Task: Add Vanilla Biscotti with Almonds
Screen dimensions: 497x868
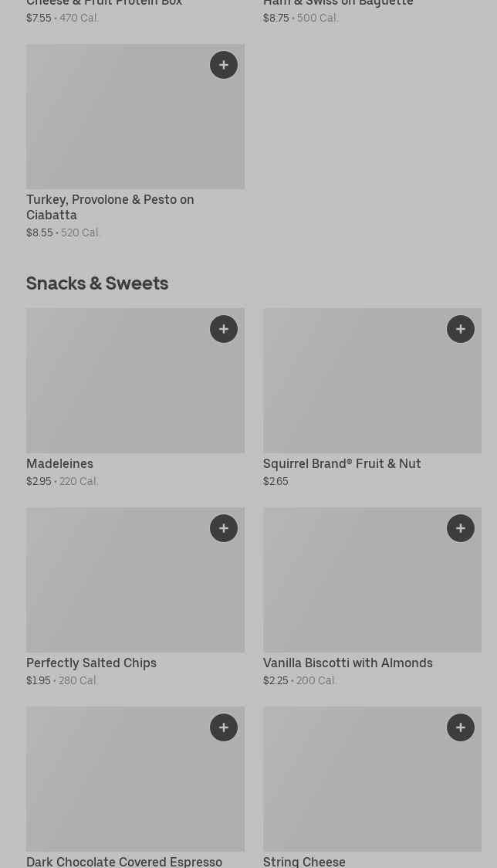Action: (x=461, y=528)
